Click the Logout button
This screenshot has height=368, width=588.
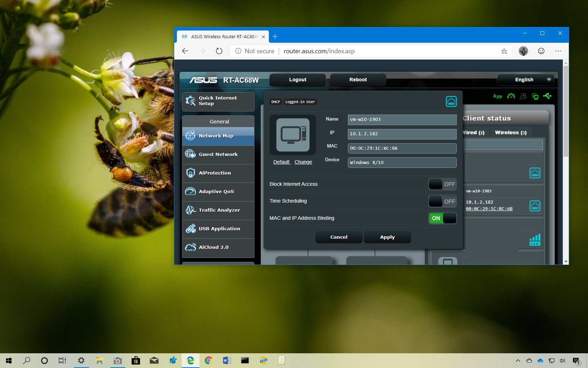297,80
